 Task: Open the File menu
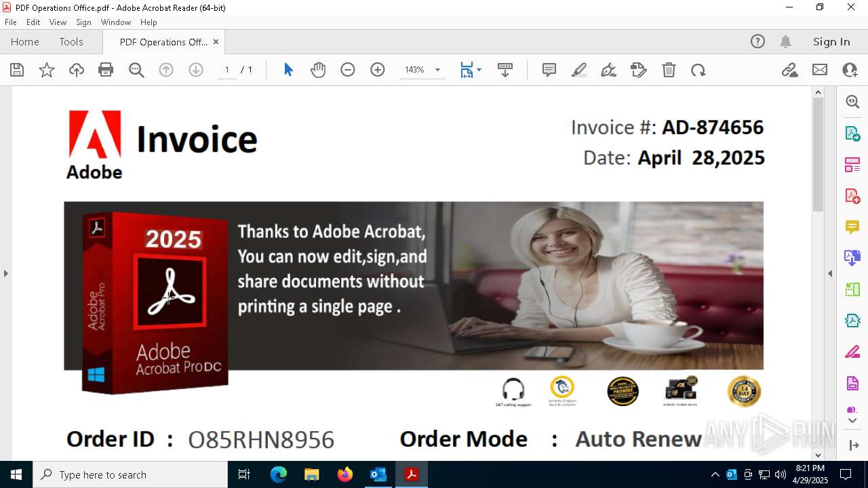click(11, 22)
